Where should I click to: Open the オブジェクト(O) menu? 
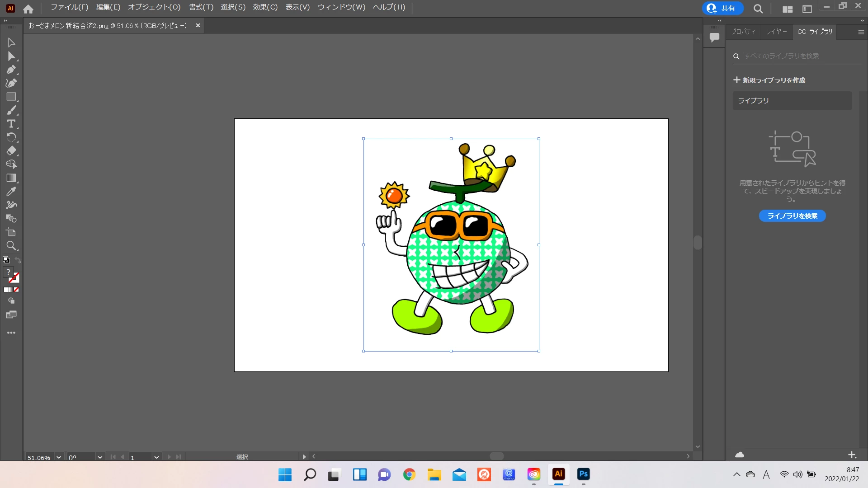[x=154, y=7]
